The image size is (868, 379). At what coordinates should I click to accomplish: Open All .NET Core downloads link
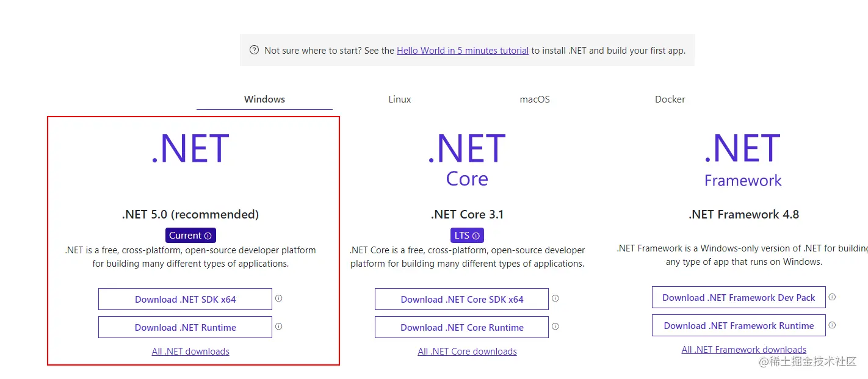467,352
